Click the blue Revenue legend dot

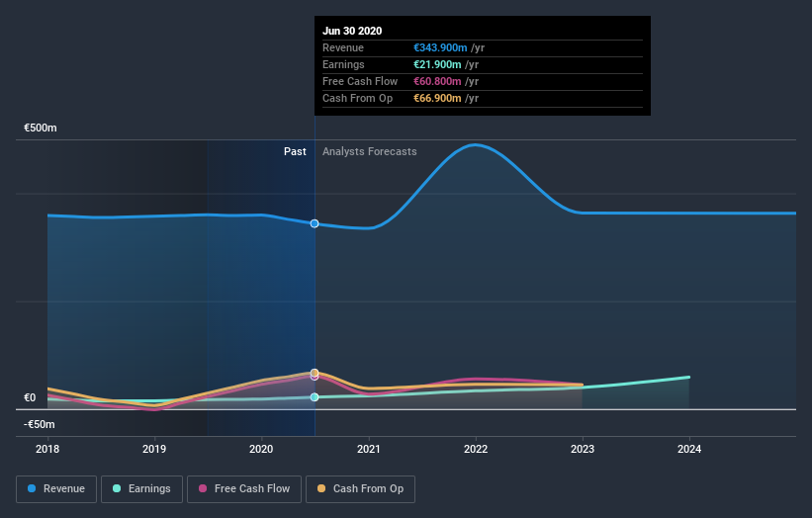tap(32, 488)
